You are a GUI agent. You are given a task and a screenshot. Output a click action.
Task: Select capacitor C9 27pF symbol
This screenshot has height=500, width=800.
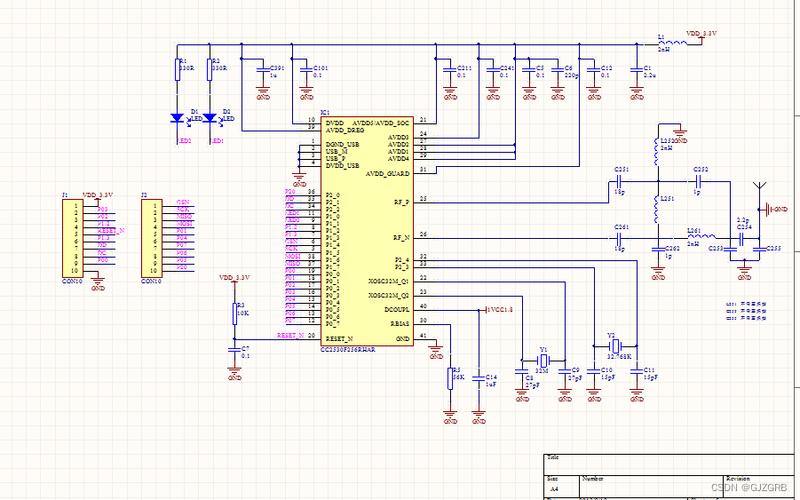click(564, 372)
